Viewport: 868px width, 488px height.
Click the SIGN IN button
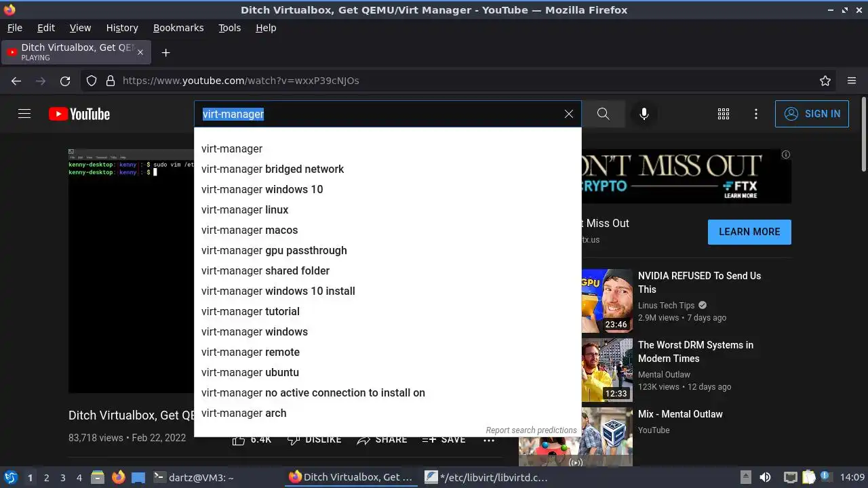[812, 114]
